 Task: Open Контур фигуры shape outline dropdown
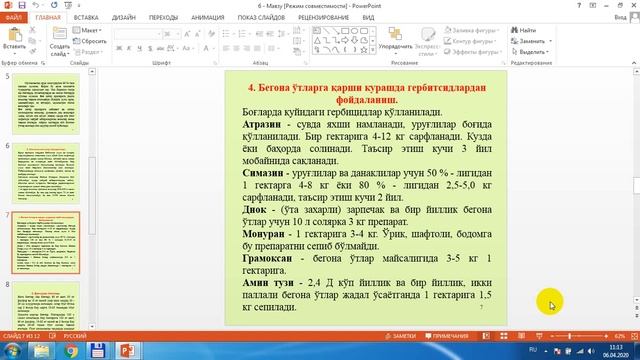[470, 41]
